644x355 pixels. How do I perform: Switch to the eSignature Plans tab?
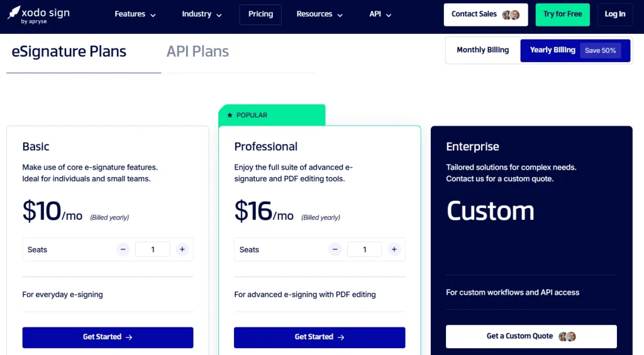[x=69, y=52]
